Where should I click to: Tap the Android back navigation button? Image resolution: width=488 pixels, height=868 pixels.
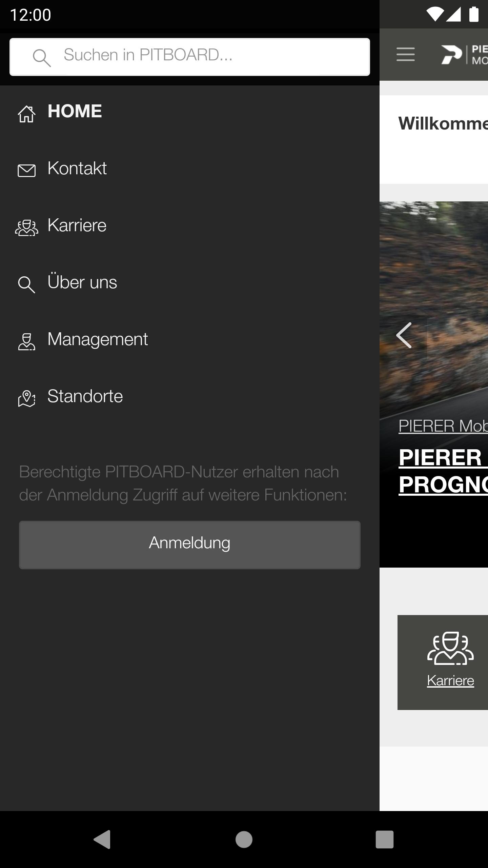tap(102, 840)
